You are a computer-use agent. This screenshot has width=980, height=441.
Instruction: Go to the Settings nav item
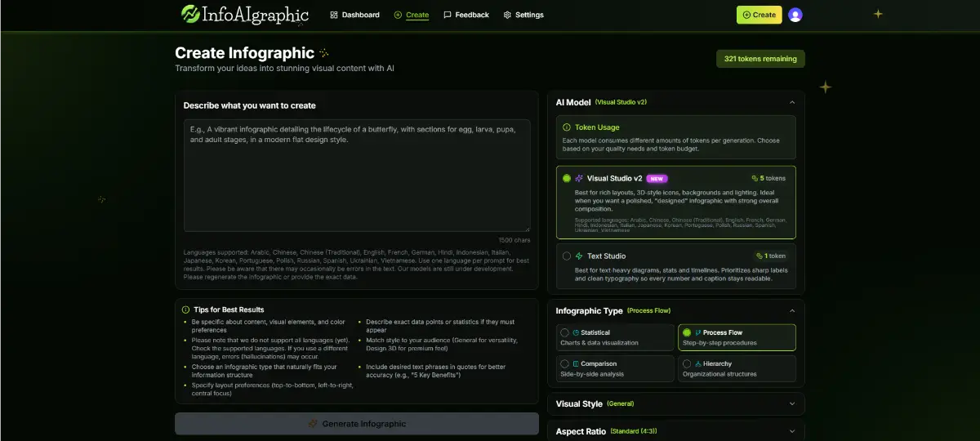(x=523, y=15)
